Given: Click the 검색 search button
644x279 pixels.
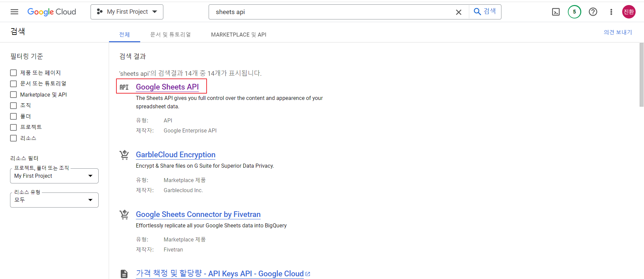Looking at the screenshot, I should point(485,12).
